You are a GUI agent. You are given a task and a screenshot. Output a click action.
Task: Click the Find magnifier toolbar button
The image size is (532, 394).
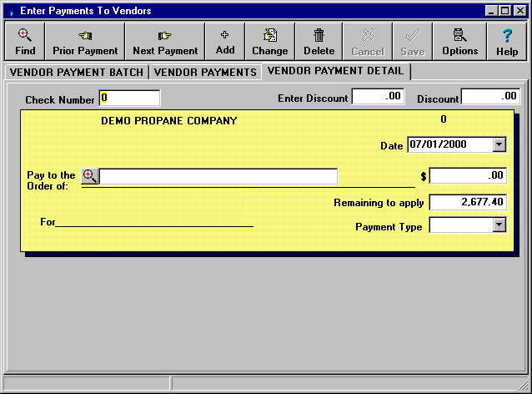(x=25, y=42)
